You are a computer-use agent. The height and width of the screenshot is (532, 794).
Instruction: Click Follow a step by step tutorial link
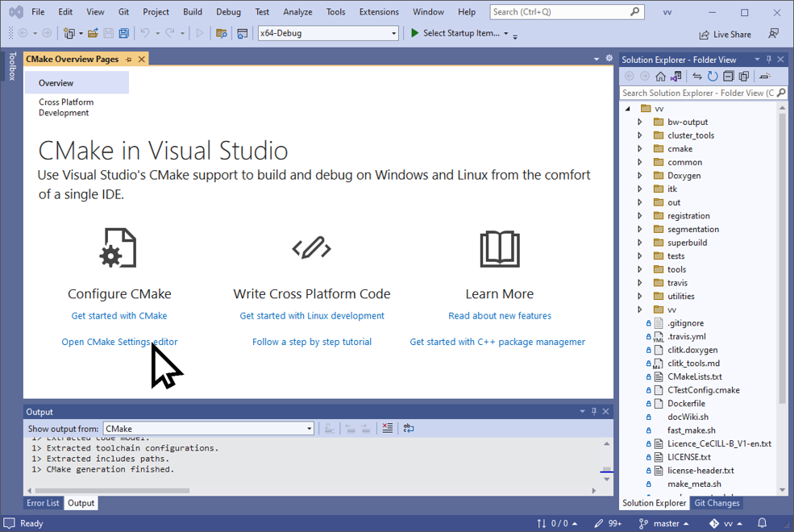tap(312, 342)
